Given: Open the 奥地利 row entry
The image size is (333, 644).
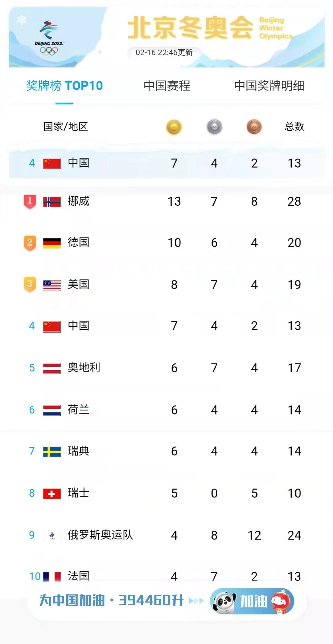Looking at the screenshot, I should click(x=166, y=368).
